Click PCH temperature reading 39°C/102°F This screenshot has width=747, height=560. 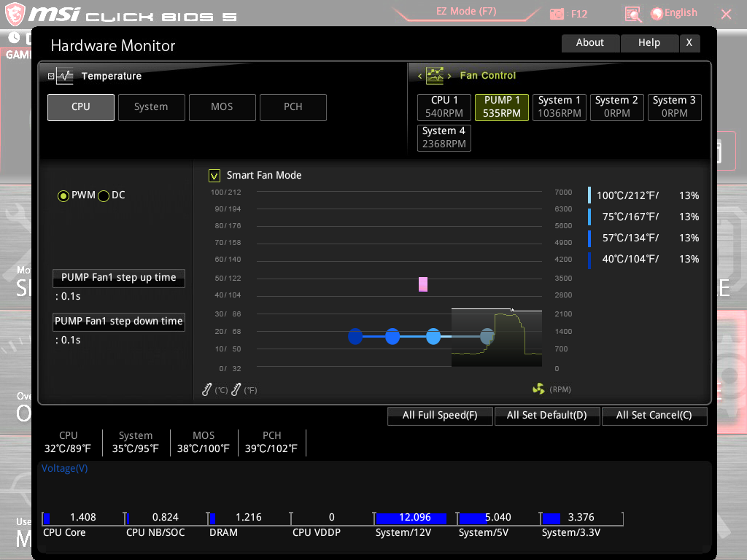point(271,449)
